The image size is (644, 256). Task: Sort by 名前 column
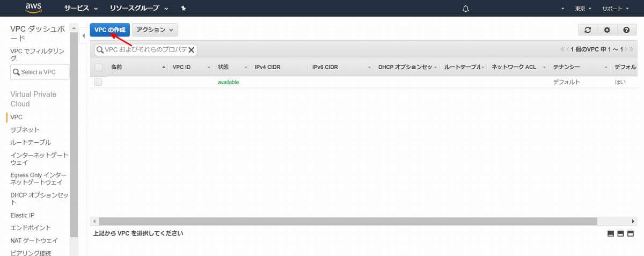tap(138, 67)
